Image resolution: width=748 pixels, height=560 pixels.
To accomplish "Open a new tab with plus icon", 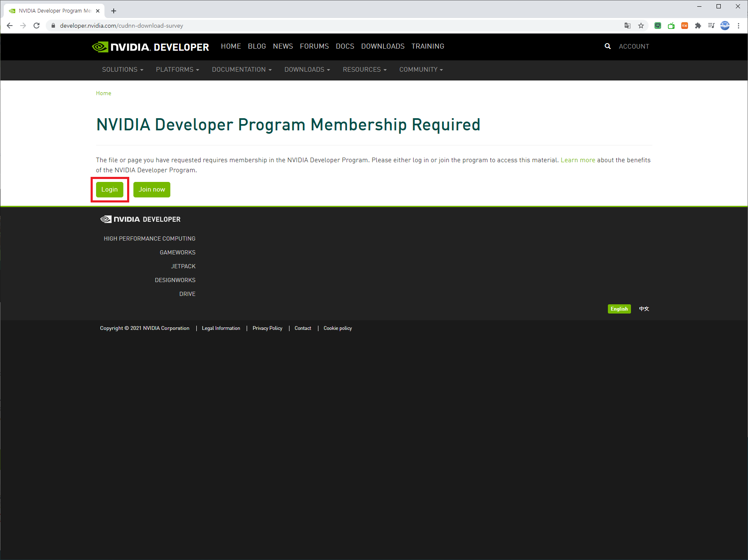I will click(114, 11).
